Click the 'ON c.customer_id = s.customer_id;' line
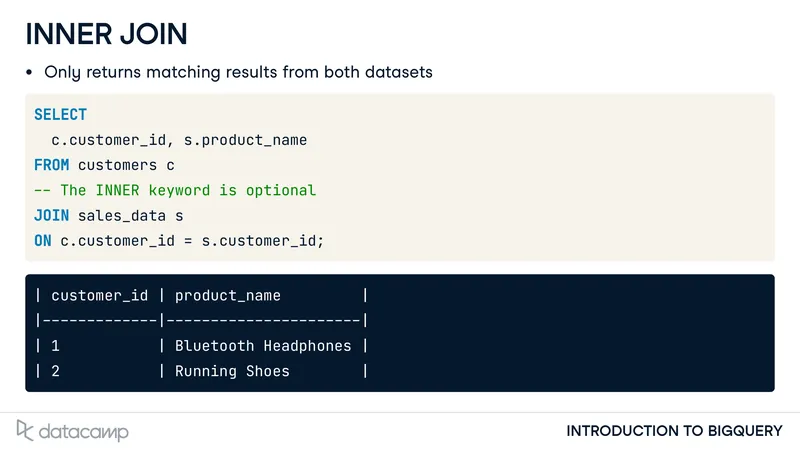This screenshot has height=450, width=800. pyautogui.click(x=179, y=241)
